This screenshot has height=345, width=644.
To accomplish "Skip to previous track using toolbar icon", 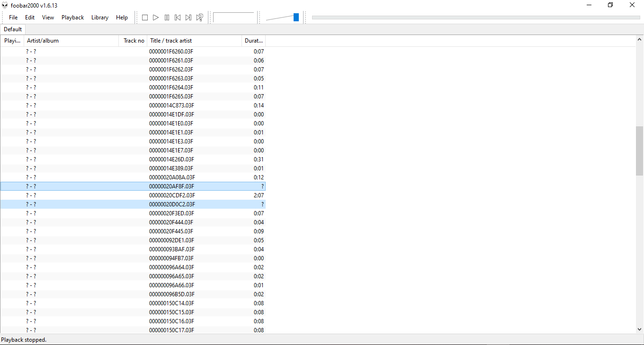I will point(178,17).
